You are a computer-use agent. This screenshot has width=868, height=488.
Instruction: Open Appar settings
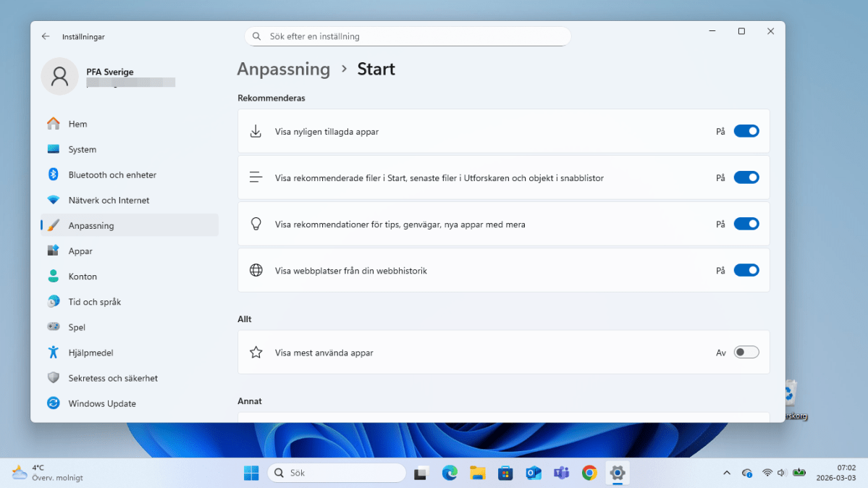pos(81,251)
